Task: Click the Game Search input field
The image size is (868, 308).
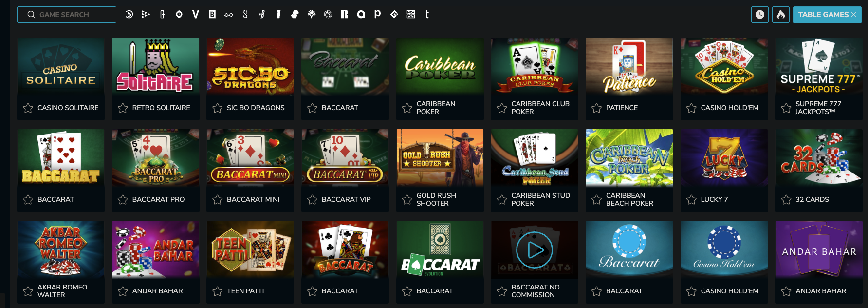Action: coord(67,15)
